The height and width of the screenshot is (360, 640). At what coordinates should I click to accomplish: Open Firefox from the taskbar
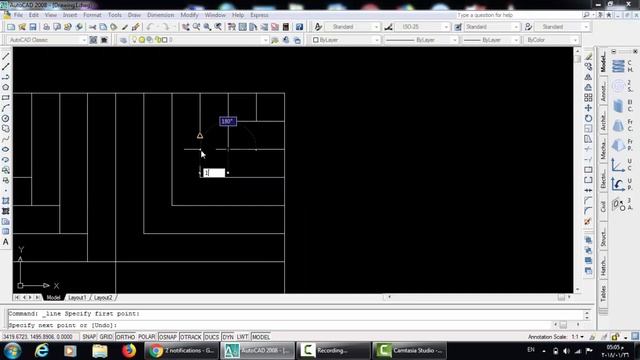[x=129, y=351]
